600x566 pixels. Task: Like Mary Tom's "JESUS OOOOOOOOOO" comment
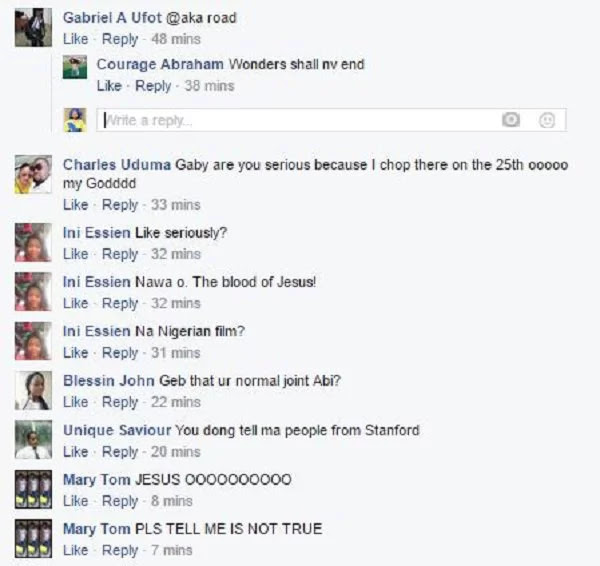pyautogui.click(x=75, y=501)
